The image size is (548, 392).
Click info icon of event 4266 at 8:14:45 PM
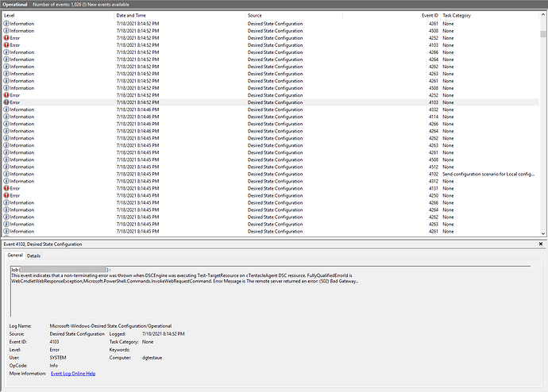(6, 202)
